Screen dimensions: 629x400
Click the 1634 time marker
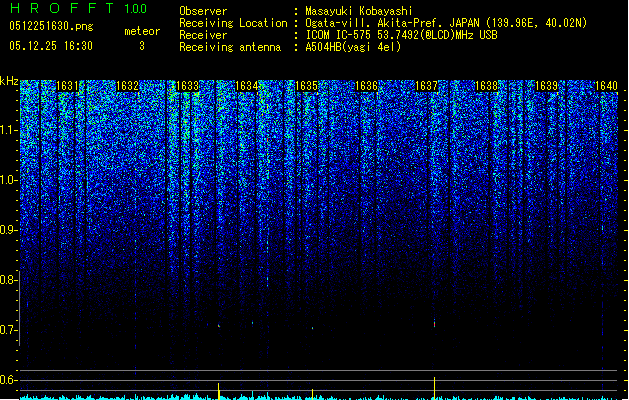click(247, 86)
